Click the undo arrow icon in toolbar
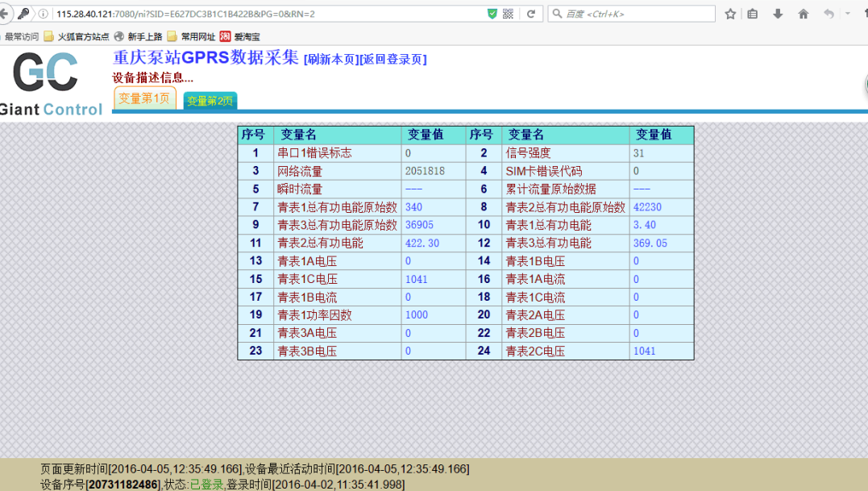Image resolution: width=868 pixels, height=491 pixels. (829, 14)
